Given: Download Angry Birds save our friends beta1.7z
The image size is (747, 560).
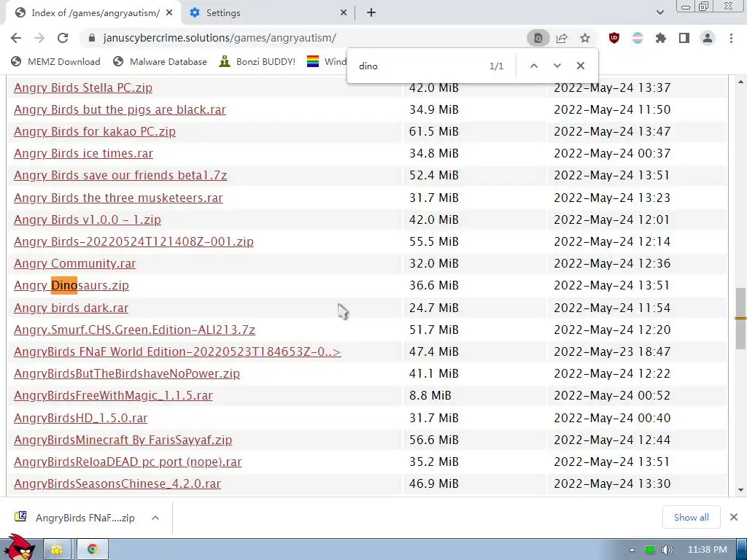Looking at the screenshot, I should (120, 175).
